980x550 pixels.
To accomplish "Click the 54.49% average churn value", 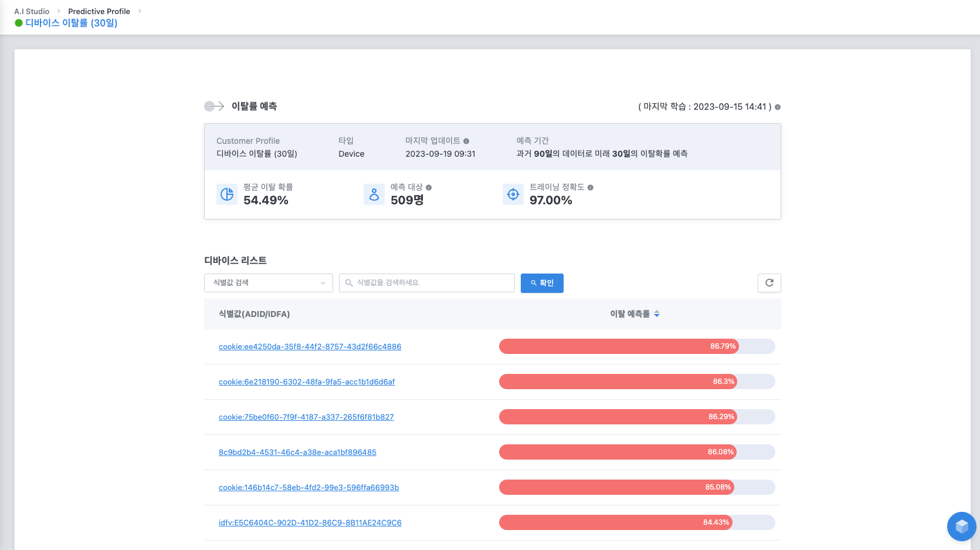I will pyautogui.click(x=266, y=200).
